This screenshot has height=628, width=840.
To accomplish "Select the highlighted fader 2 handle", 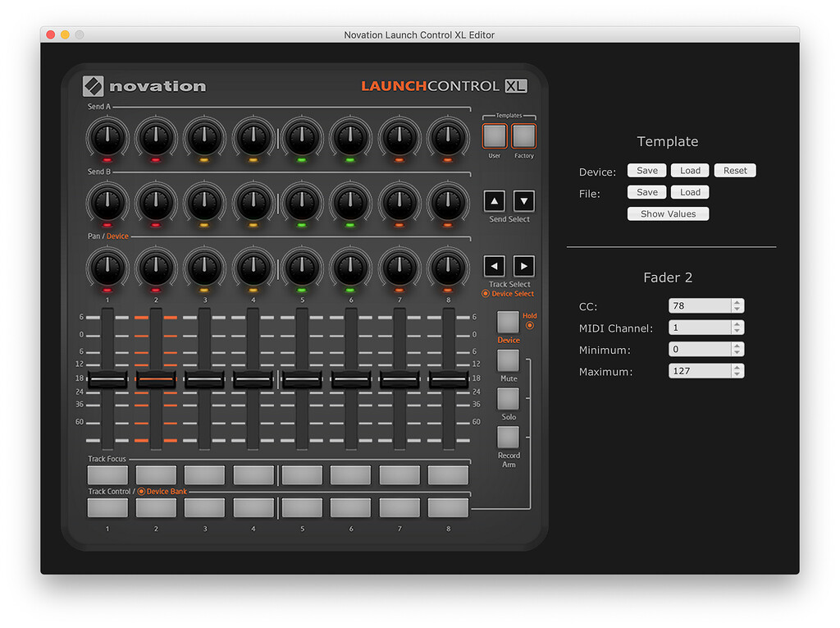I will tap(156, 379).
